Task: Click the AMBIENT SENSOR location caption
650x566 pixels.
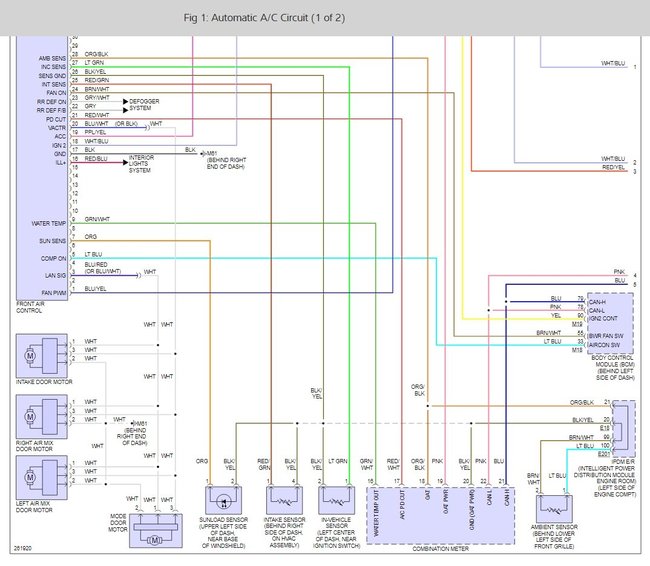Action: (x=554, y=537)
